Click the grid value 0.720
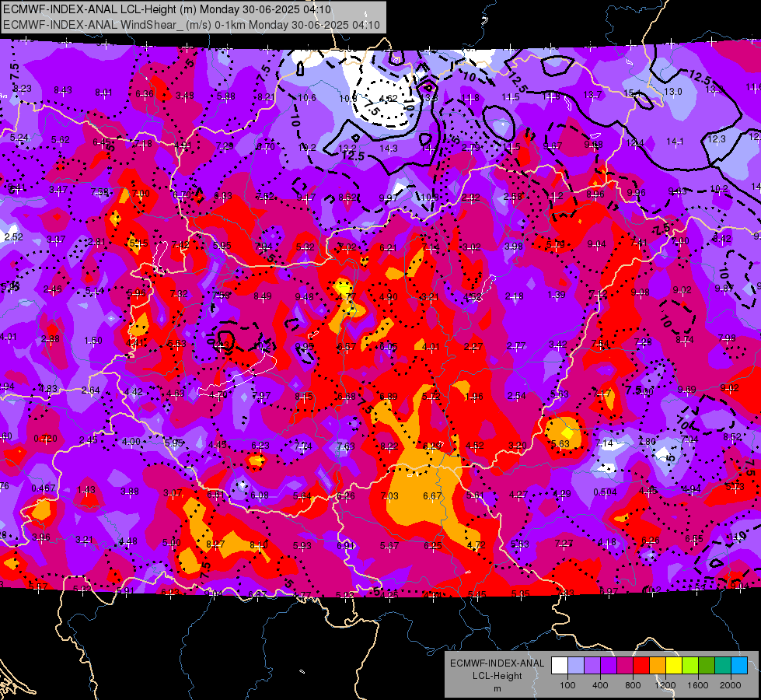The image size is (761, 700). coord(46,439)
